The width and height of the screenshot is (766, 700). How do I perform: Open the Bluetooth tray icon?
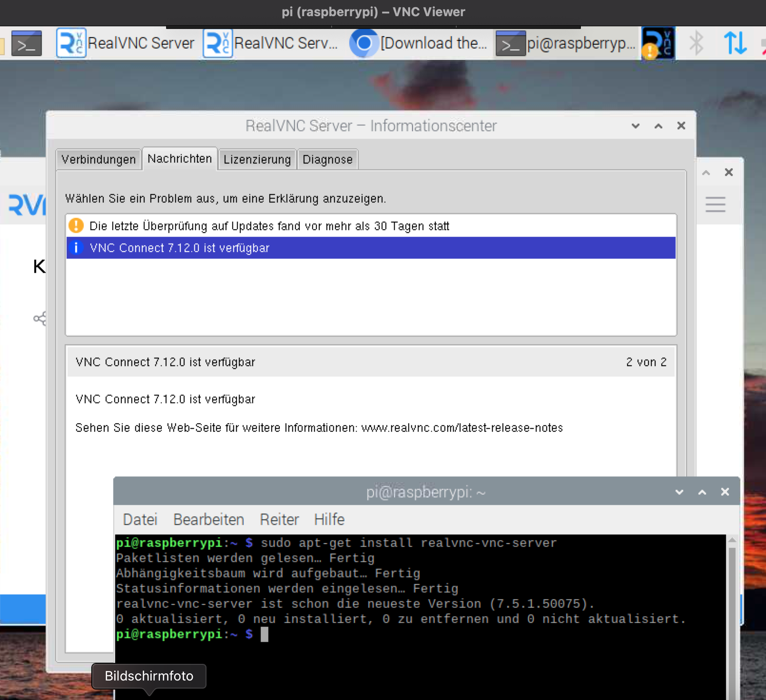pyautogui.click(x=696, y=43)
